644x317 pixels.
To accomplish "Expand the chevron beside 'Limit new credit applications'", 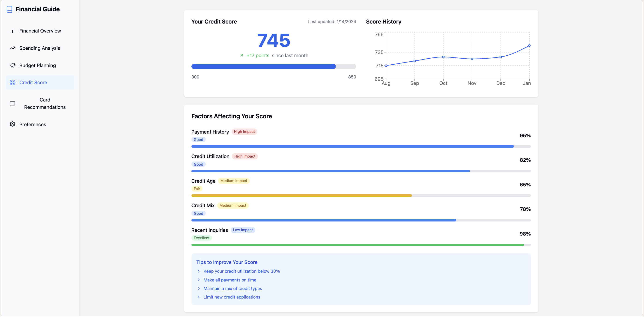I will pyautogui.click(x=199, y=297).
